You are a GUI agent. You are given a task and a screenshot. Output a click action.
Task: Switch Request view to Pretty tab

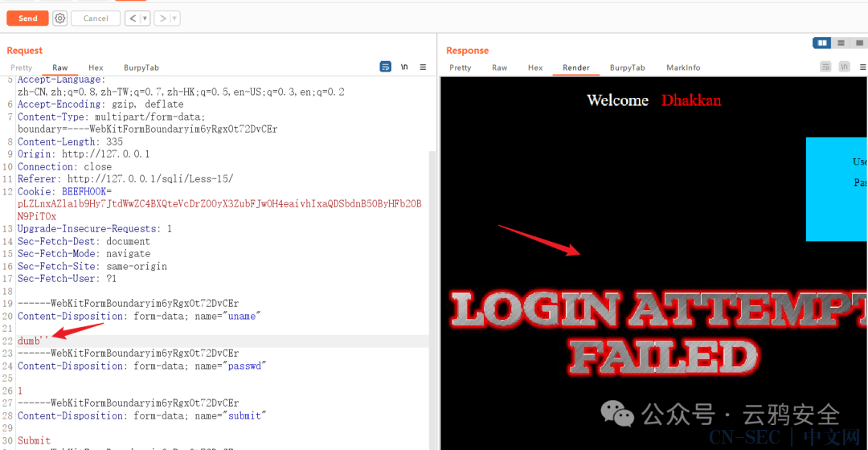point(21,67)
